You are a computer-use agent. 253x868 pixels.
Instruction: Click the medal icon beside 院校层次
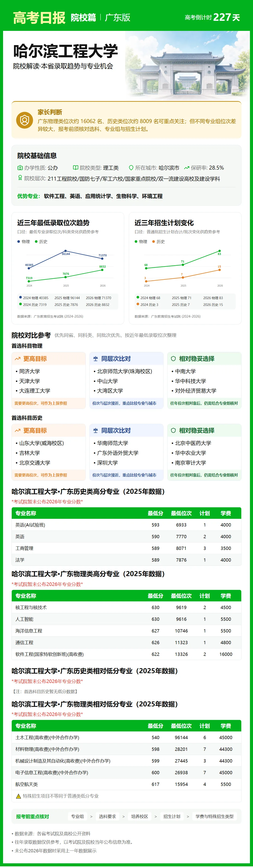pyautogui.click(x=20, y=178)
